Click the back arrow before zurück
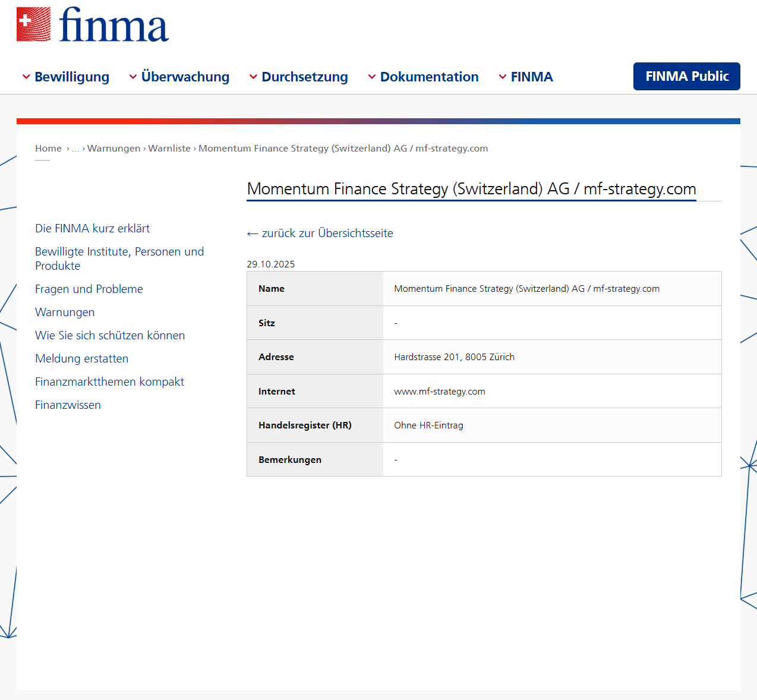The width and height of the screenshot is (757, 700). click(253, 234)
